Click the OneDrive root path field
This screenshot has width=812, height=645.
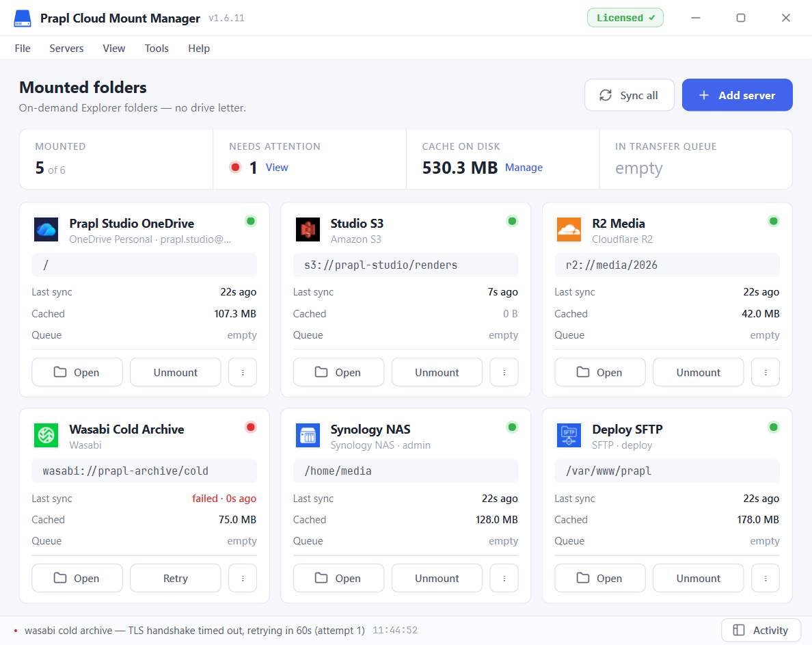coord(144,265)
